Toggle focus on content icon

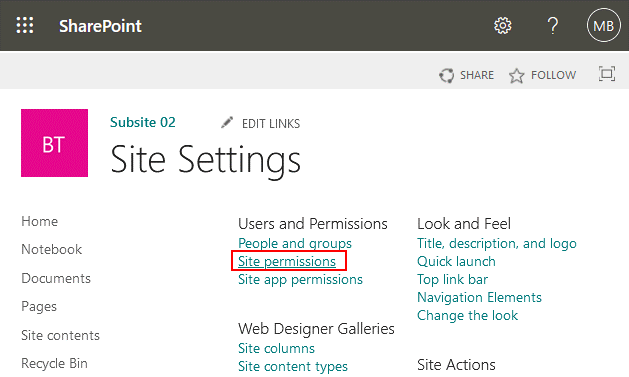(x=607, y=74)
